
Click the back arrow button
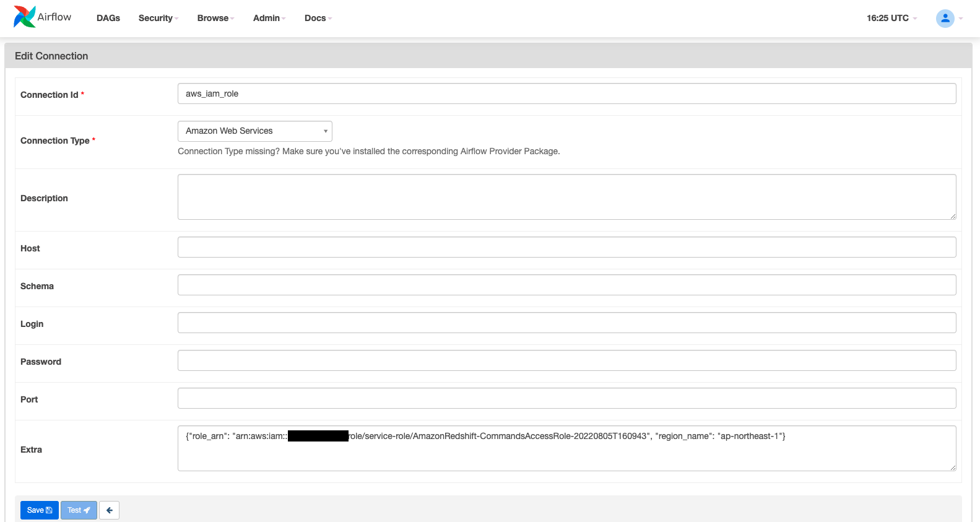[110, 510]
